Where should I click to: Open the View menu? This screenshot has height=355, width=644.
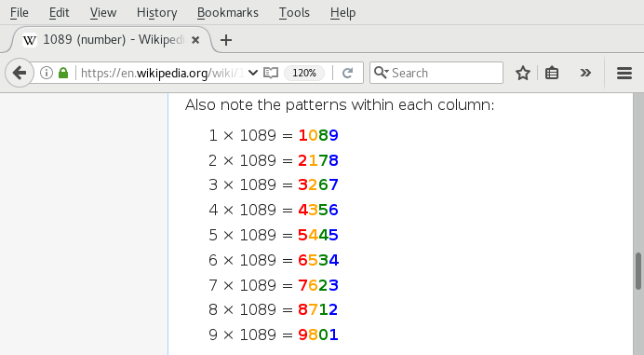tap(103, 13)
